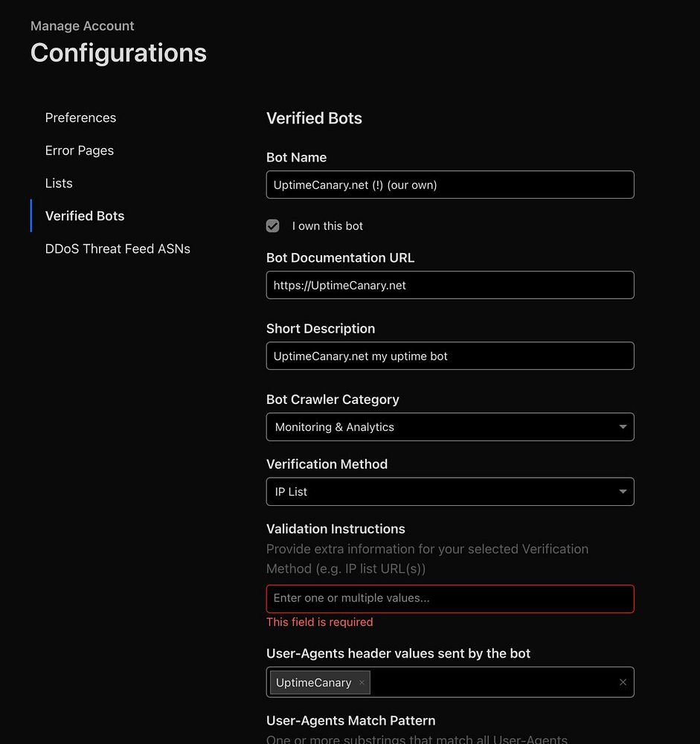Toggle the 'I own this bot' checkbox
700x744 pixels.
coord(273,226)
